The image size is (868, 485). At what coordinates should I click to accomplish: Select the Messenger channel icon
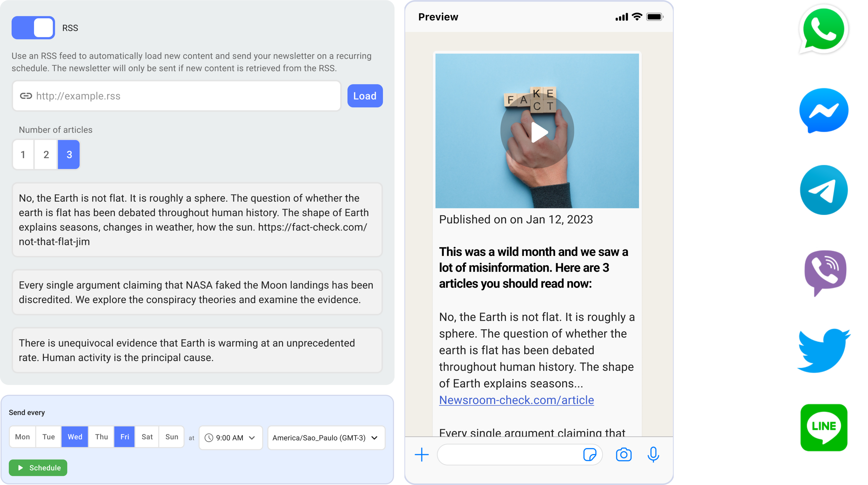pyautogui.click(x=824, y=111)
